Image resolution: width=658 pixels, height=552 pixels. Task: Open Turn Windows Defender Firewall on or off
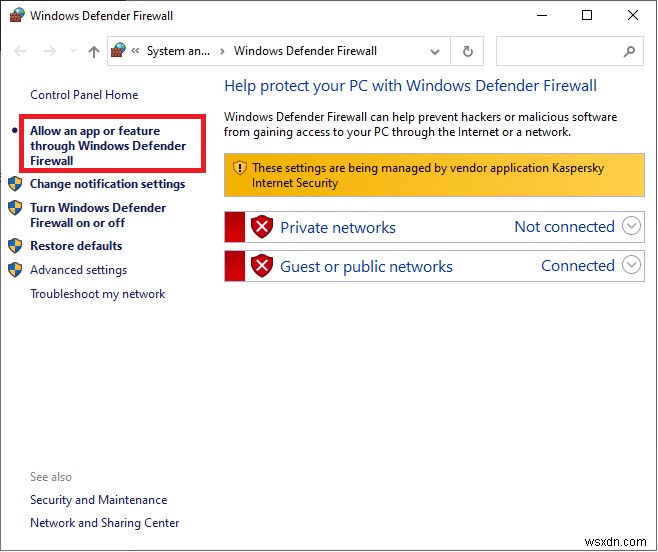98,215
